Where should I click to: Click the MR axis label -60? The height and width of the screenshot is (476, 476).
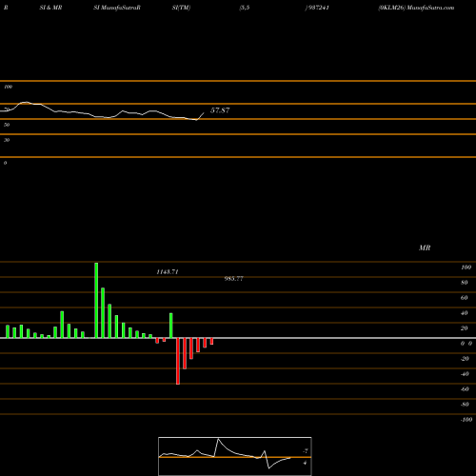click(465, 389)
